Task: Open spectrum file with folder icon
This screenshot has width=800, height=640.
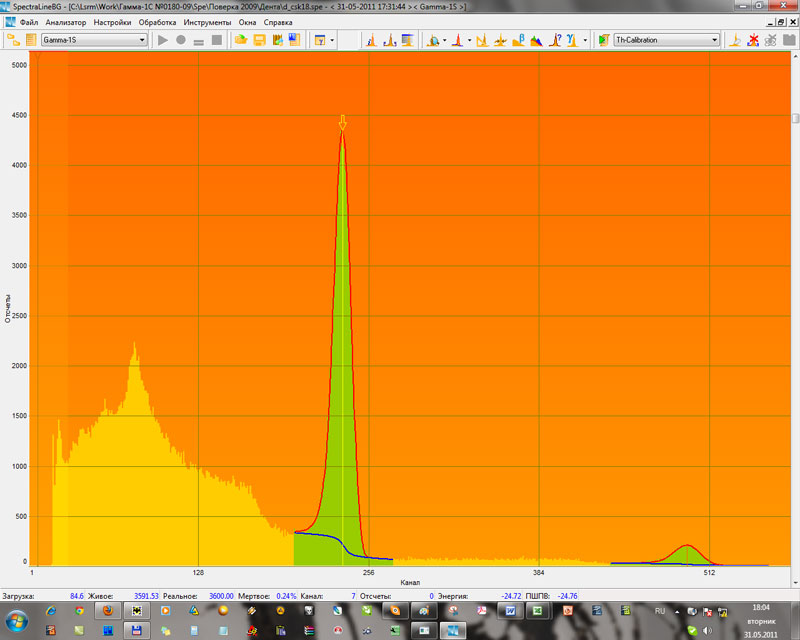Action: (x=240, y=40)
